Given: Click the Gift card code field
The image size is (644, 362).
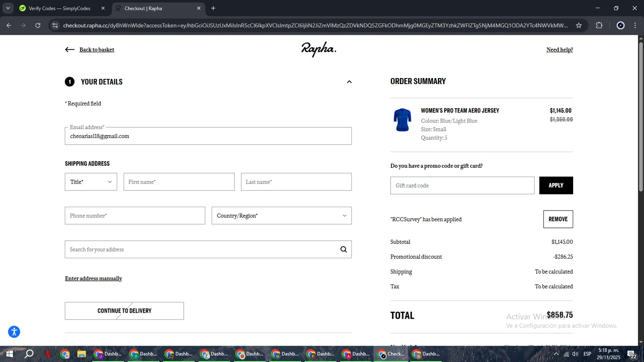Looking at the screenshot, I should pyautogui.click(x=462, y=185).
